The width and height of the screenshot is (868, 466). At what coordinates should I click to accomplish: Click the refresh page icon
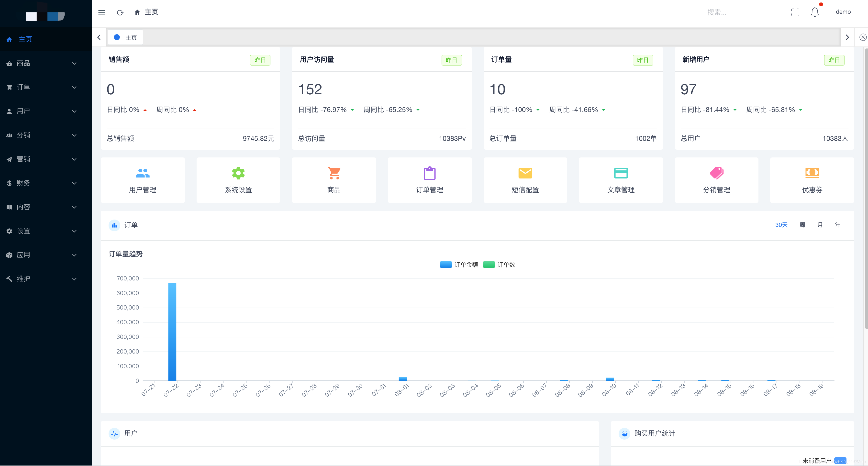120,12
